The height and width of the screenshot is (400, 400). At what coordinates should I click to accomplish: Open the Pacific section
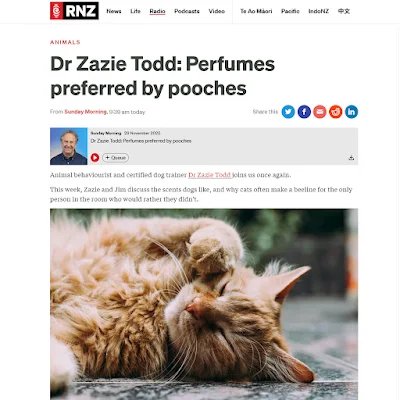pyautogui.click(x=290, y=11)
